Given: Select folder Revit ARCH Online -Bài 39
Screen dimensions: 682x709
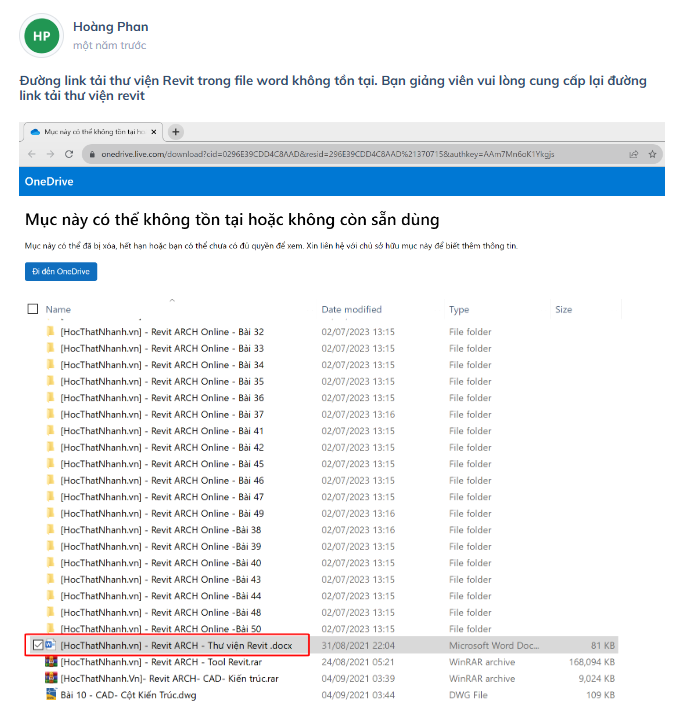Looking at the screenshot, I should 161,547.
